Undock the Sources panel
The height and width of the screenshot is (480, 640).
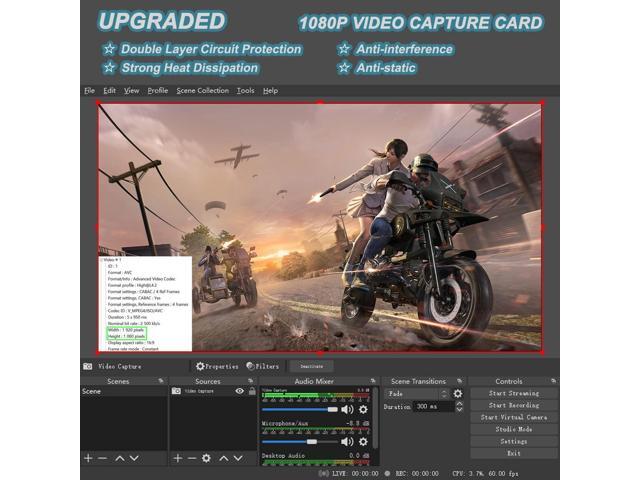(x=250, y=381)
